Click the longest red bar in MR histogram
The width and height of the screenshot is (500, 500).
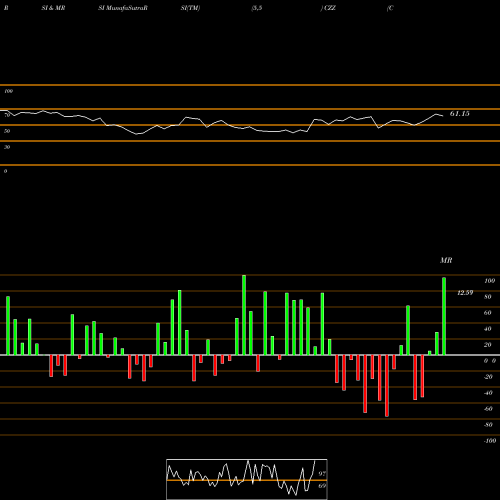pos(387,386)
